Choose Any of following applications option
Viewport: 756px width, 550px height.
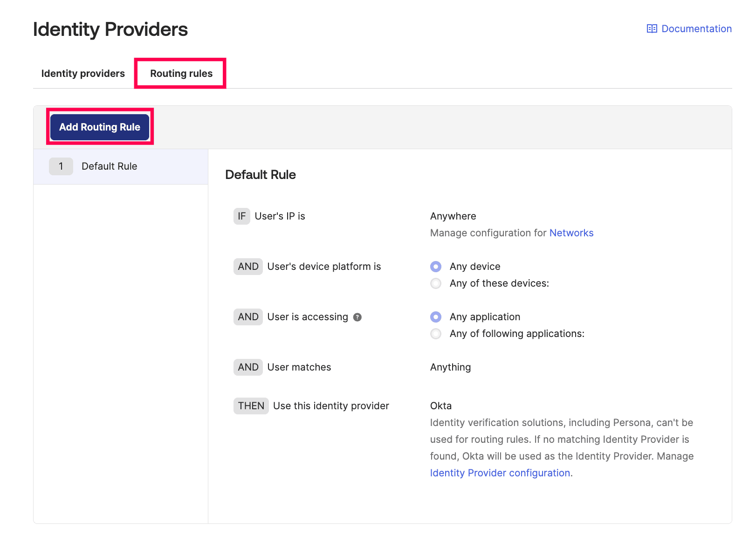coord(435,333)
